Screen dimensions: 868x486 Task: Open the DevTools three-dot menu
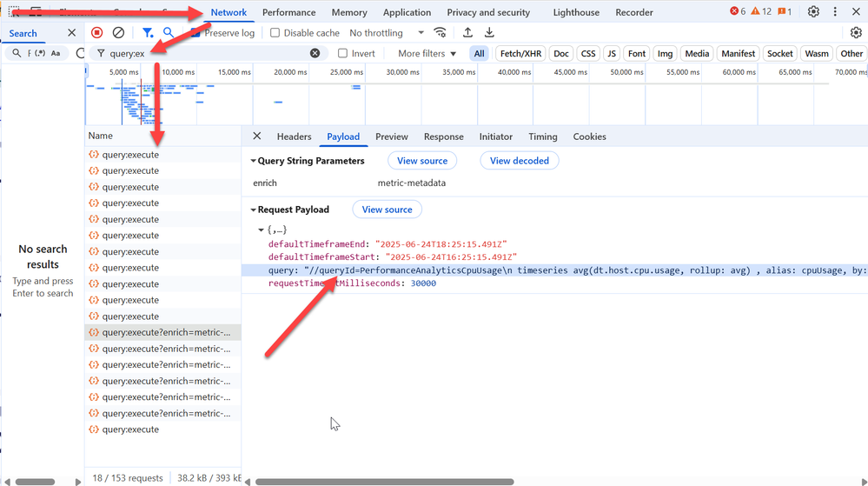coord(835,12)
